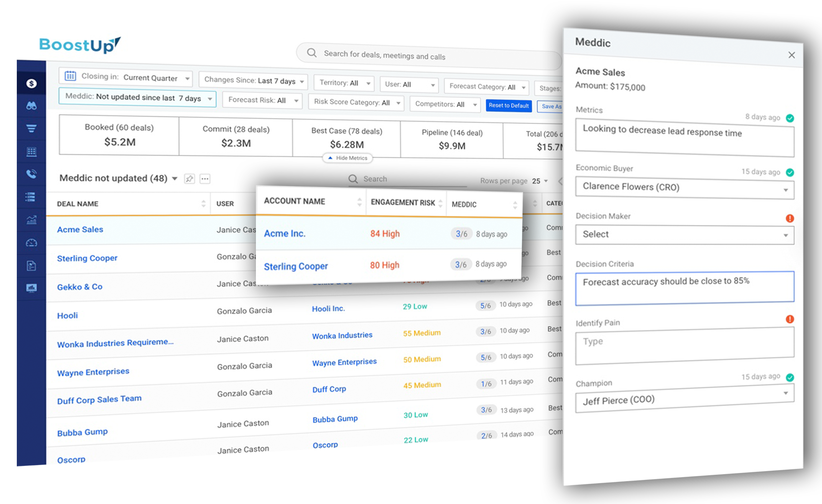Open the table grid icon in sidebar

click(31, 152)
